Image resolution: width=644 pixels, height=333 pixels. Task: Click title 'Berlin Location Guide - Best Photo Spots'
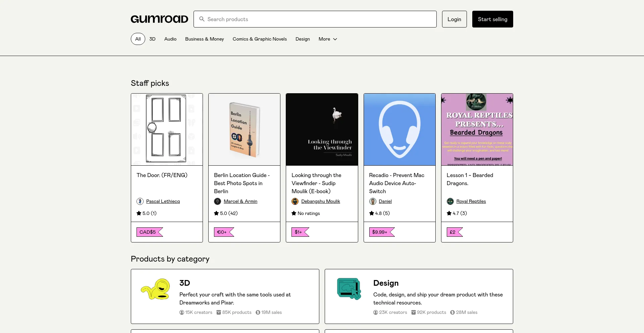coord(242,183)
